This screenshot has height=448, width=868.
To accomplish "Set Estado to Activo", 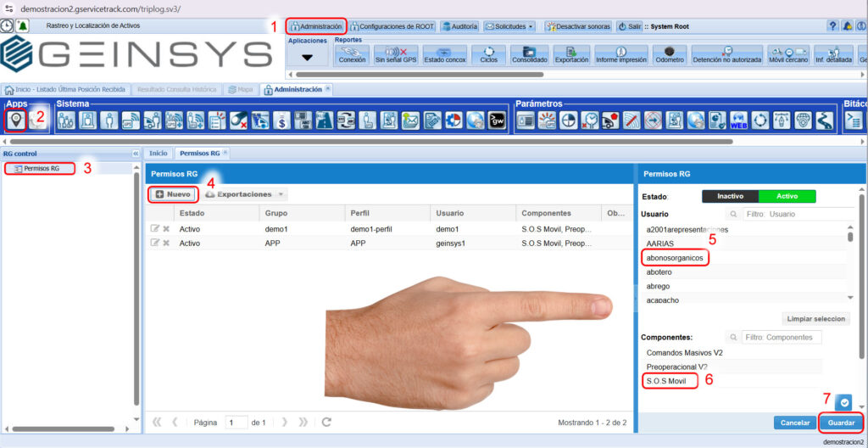I will 786,196.
